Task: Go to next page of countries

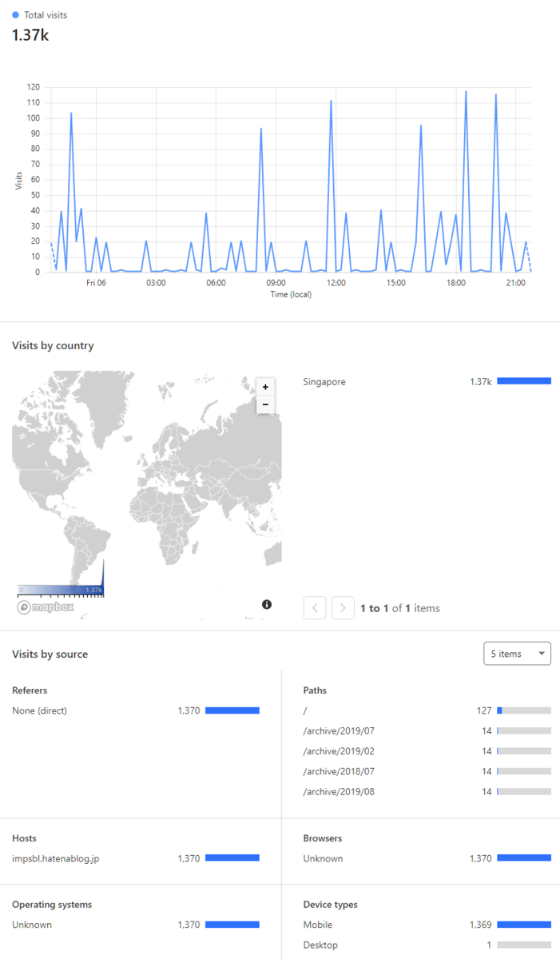Action: 343,608
